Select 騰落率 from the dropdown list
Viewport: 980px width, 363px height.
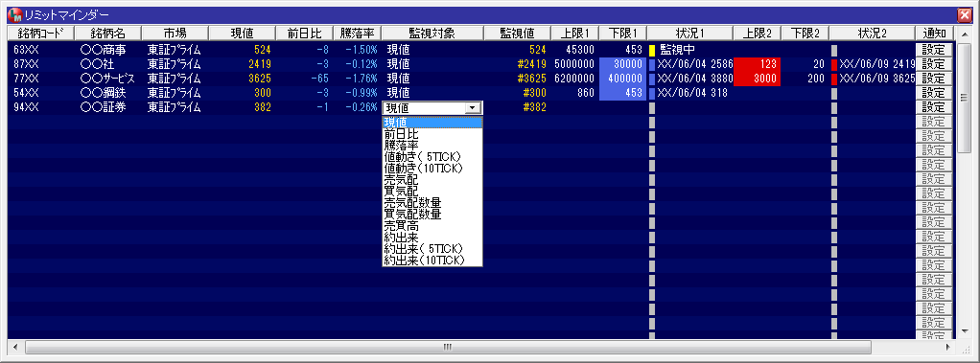tap(402, 145)
